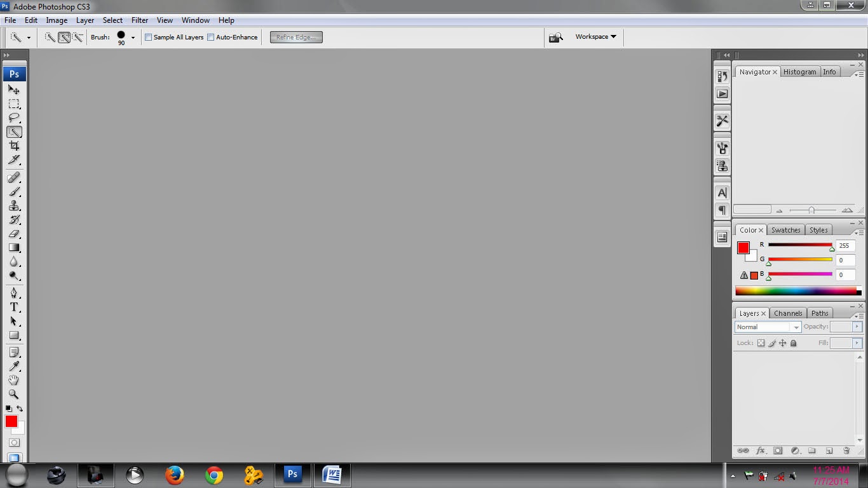Open the Character panel from the dock
This screenshot has height=488, width=868.
coord(722,193)
